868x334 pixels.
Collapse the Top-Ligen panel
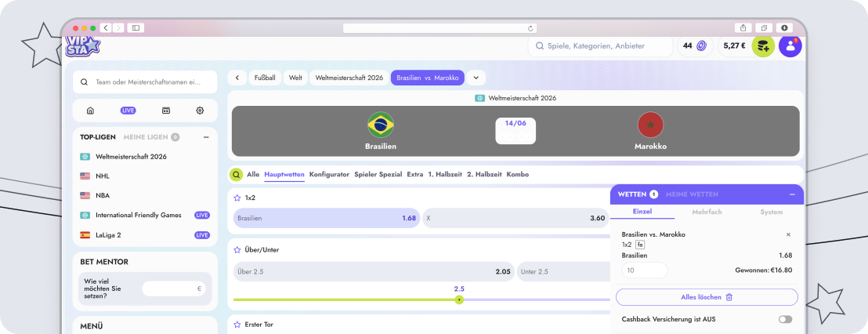point(206,136)
